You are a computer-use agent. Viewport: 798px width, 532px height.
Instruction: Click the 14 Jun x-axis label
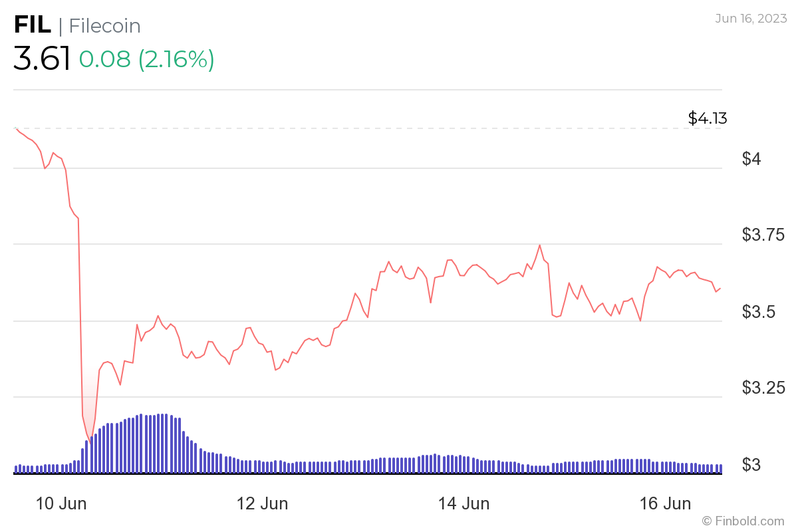tap(464, 504)
